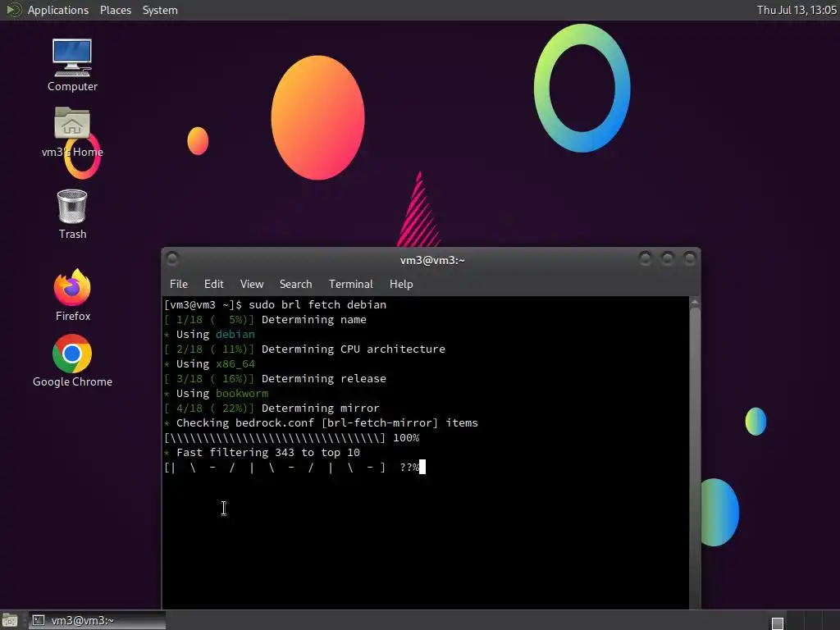
Task: Click the terminal title 'vm3@vm3:~'
Action: (x=431, y=260)
